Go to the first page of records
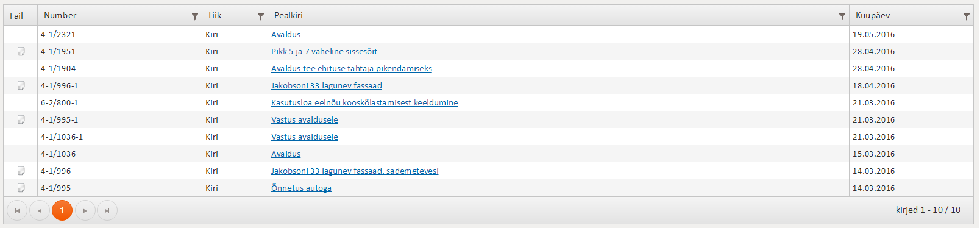The width and height of the screenshot is (980, 228). pyautogui.click(x=17, y=210)
